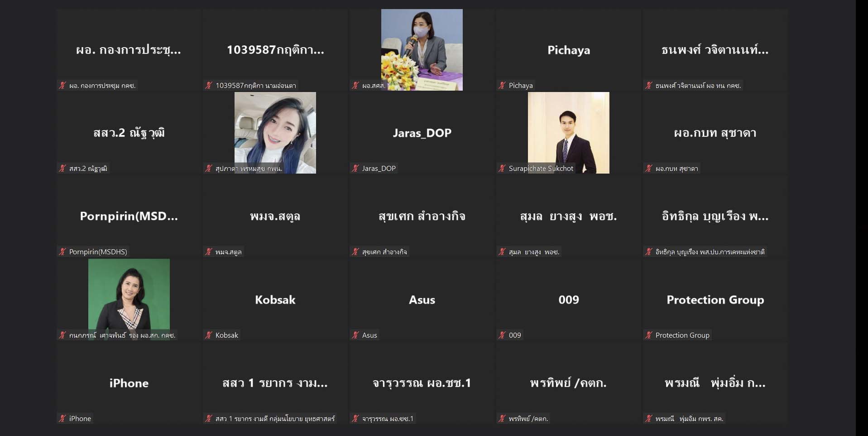The height and width of the screenshot is (436, 868).
Task: Select Surapichate Sukchot's suit portrait thumbnail
Action: coord(569,133)
